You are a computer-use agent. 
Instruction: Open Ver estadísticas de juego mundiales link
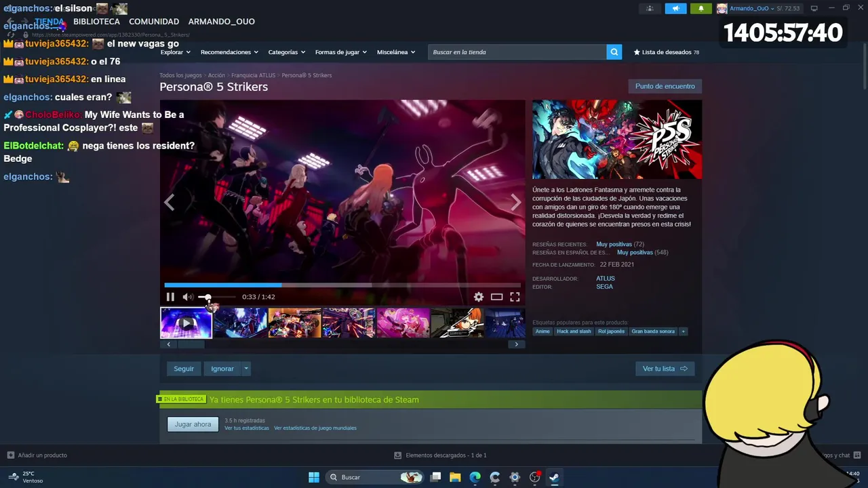(x=315, y=428)
